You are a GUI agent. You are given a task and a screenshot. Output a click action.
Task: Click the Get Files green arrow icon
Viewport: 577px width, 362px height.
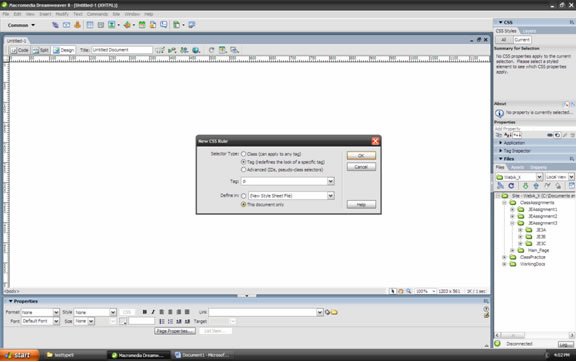[525, 186]
